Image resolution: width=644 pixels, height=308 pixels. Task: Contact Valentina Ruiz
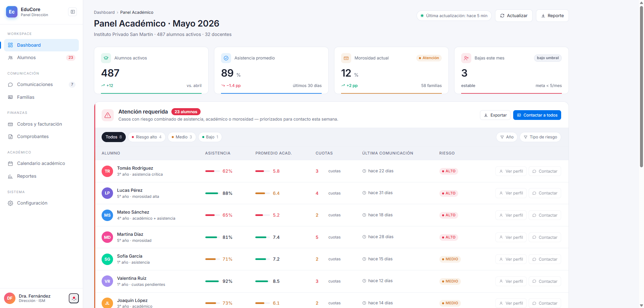[x=545, y=281]
